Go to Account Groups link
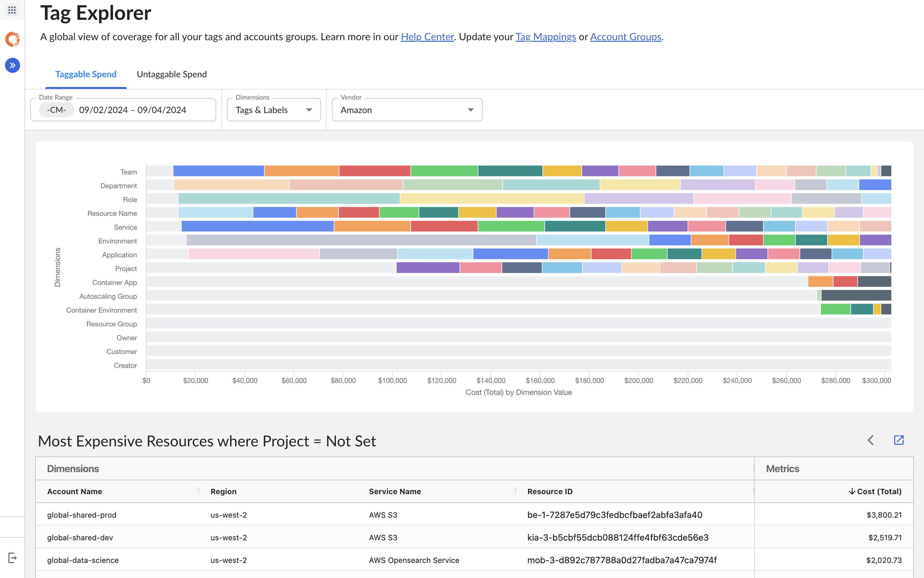924x578 pixels. (625, 37)
